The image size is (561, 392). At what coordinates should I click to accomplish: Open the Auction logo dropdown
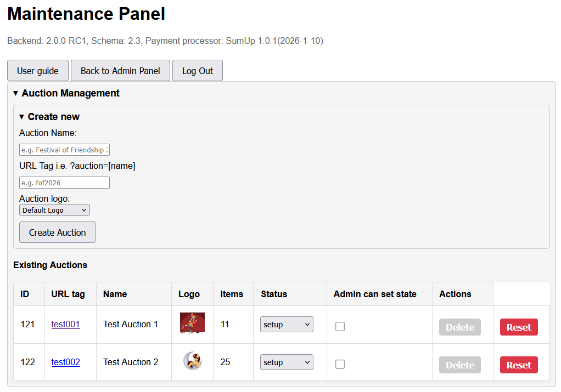pyautogui.click(x=54, y=209)
